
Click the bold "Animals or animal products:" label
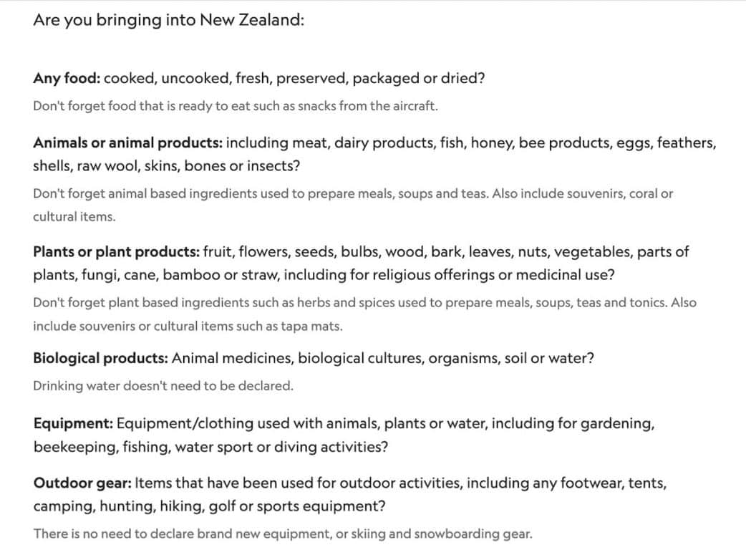click(127, 143)
